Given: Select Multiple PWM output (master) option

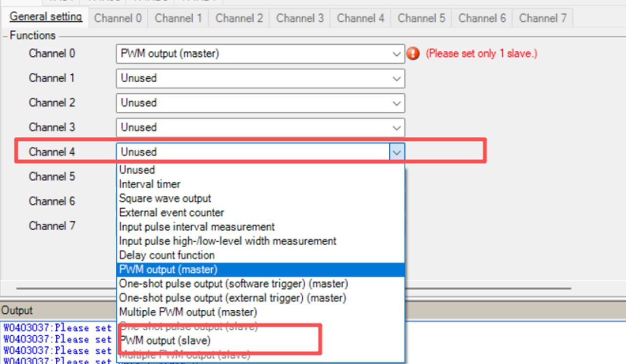Looking at the screenshot, I should point(188,312).
